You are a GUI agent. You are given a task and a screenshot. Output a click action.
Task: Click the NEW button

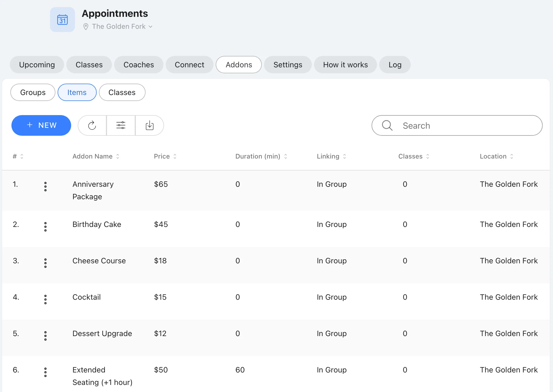[41, 125]
